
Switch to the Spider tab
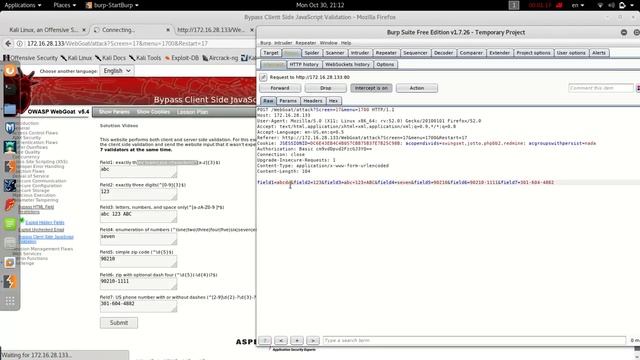tap(311, 53)
